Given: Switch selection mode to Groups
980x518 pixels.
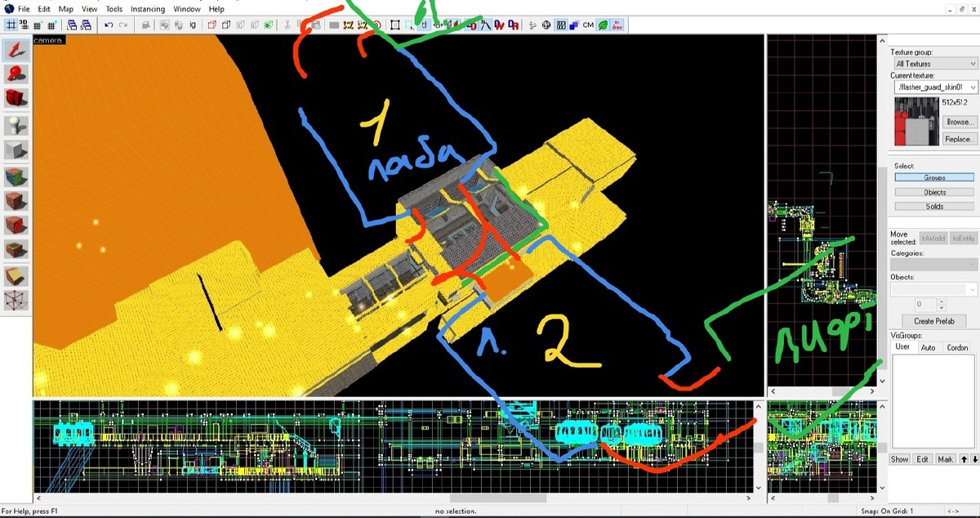Looking at the screenshot, I should [x=934, y=177].
